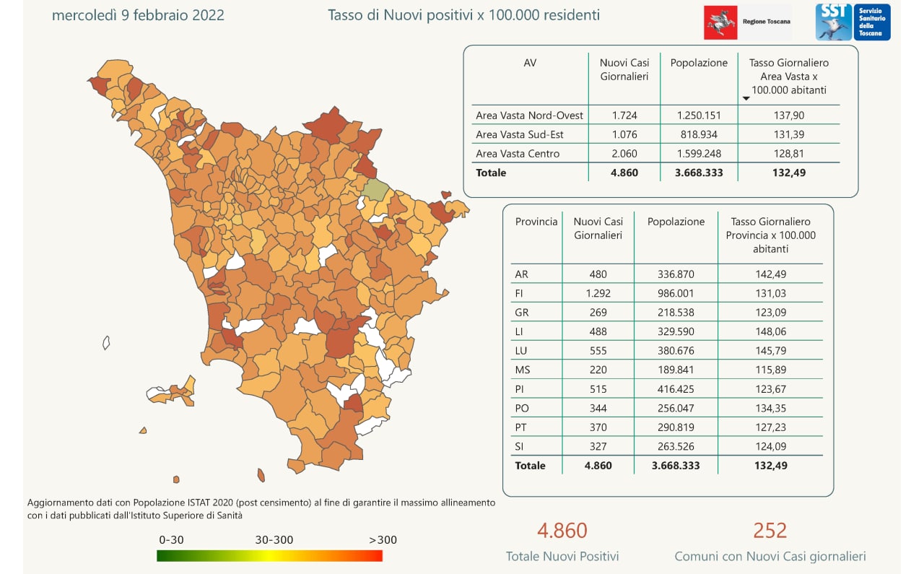Select the Area Vasta Nord-Ovest row
This screenshot has height=574, width=924.
click(x=529, y=116)
